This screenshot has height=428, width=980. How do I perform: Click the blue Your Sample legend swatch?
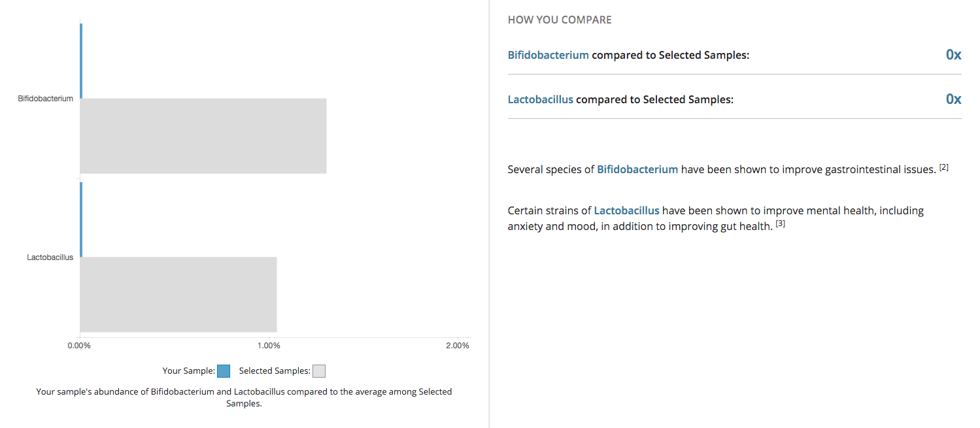coord(224,371)
